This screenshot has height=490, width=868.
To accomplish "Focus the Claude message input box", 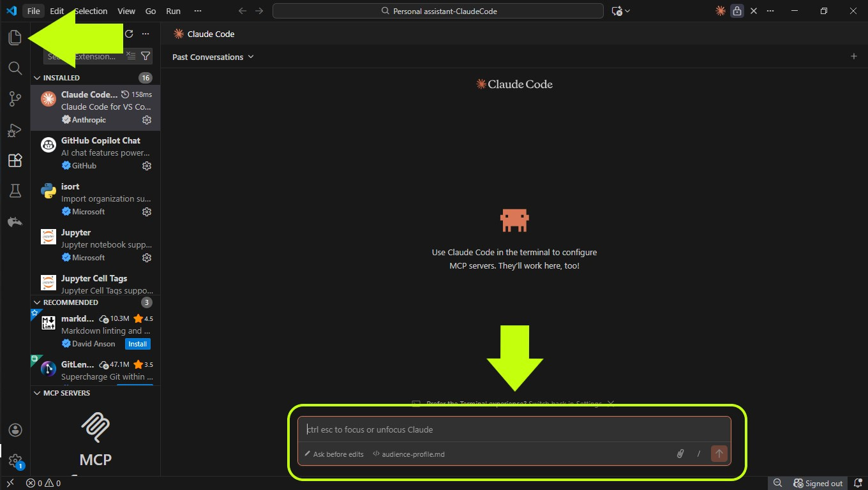I will 514,429.
